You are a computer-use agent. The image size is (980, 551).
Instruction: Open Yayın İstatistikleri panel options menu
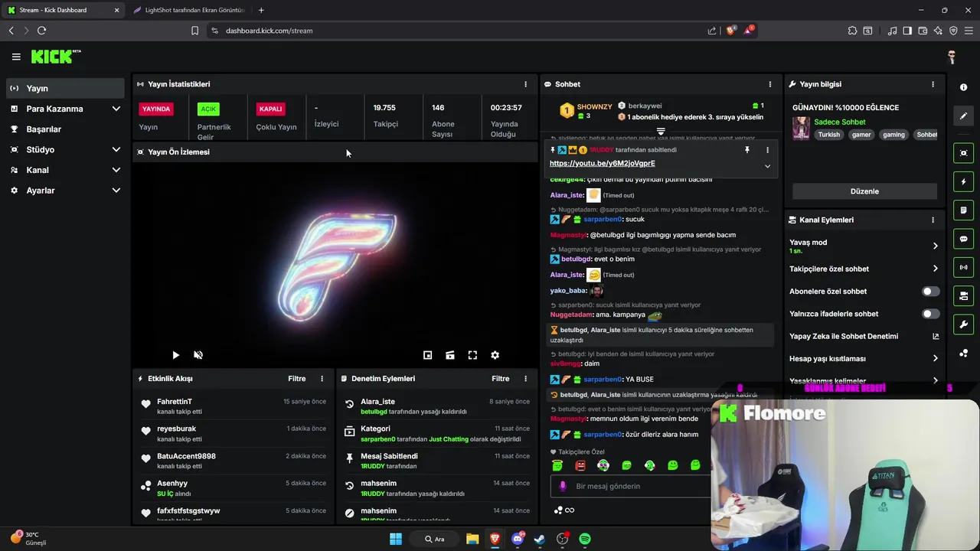coord(525,84)
